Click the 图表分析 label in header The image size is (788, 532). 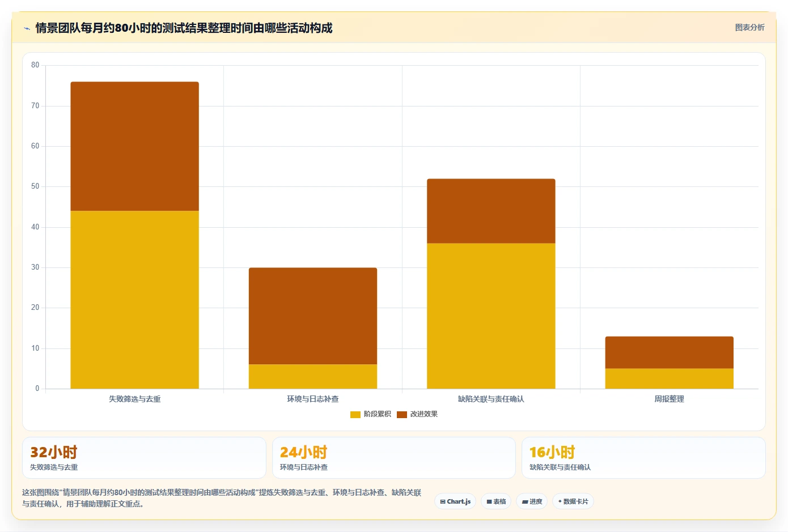coord(749,27)
